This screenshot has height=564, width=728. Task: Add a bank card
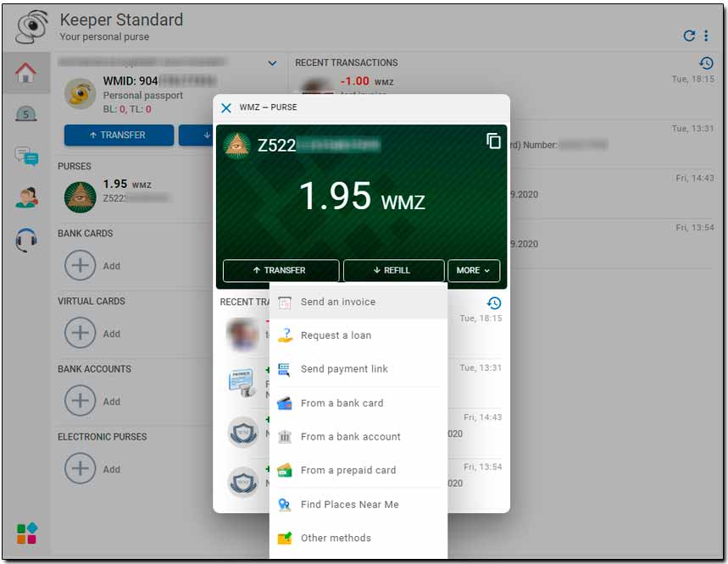click(81, 265)
